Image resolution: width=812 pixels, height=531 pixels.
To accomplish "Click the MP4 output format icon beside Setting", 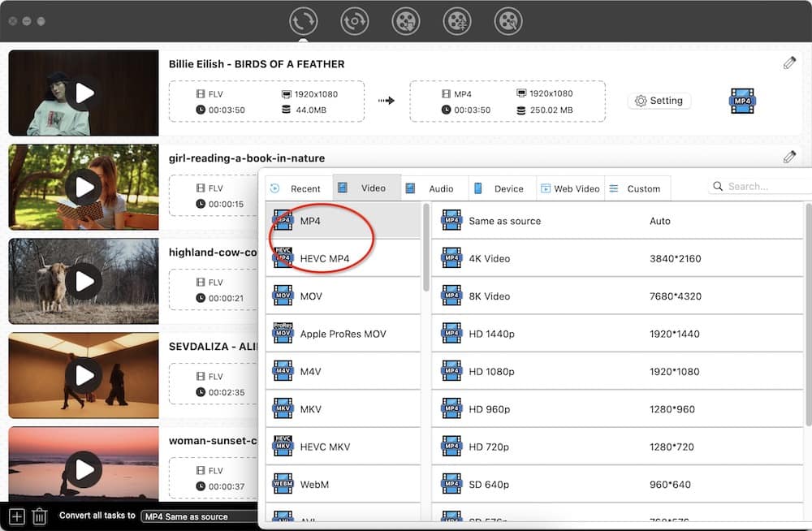I will coord(742,101).
